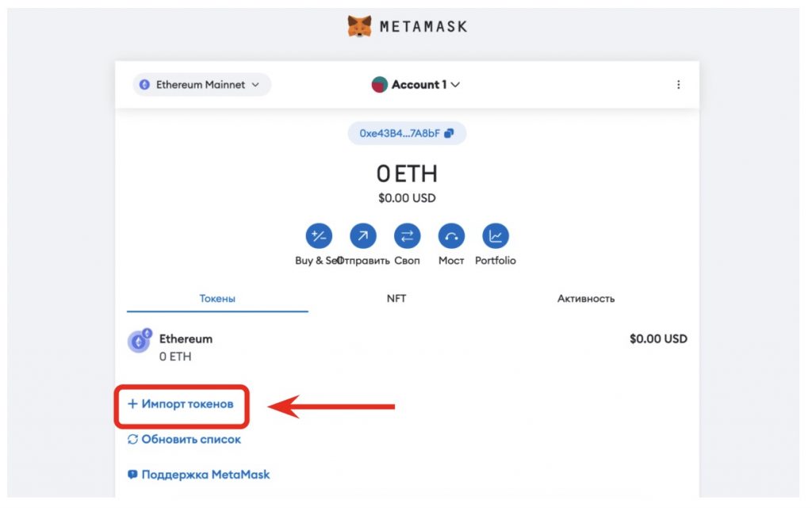
Task: Select the Ethereum token row
Action: 407,347
